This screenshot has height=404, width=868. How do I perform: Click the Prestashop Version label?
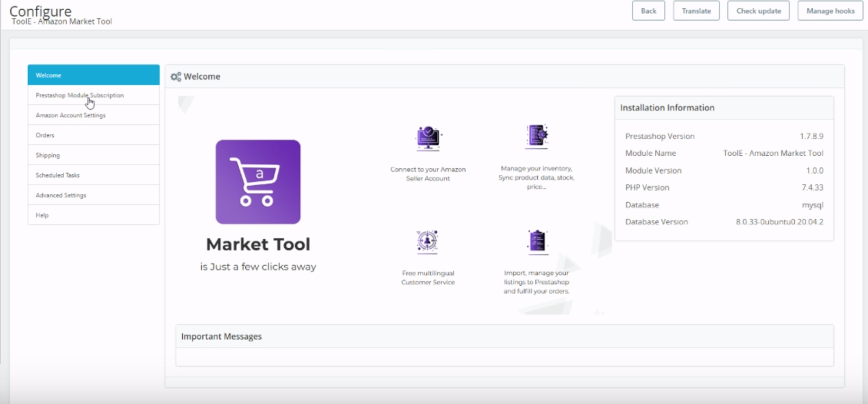pyautogui.click(x=660, y=136)
